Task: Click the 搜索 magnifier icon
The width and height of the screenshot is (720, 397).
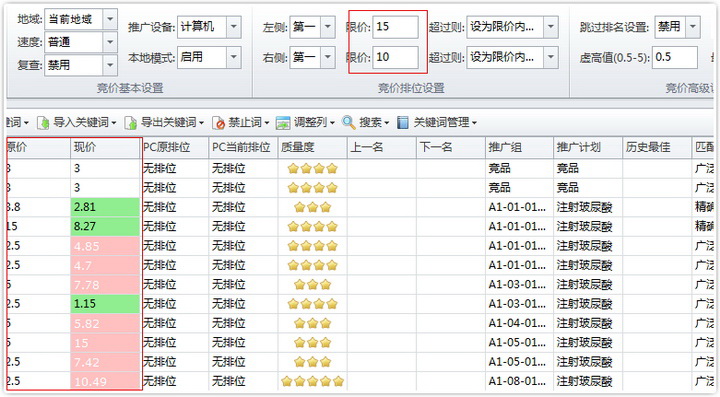Action: click(x=349, y=123)
